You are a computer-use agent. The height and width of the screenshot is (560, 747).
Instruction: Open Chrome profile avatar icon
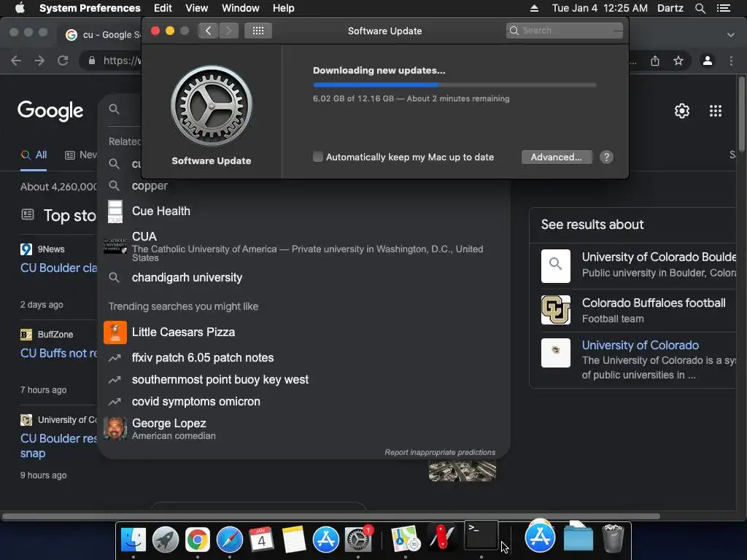click(708, 61)
